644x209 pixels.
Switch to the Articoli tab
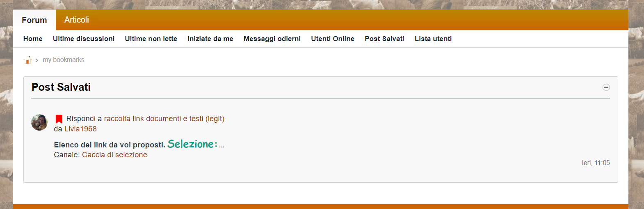click(x=76, y=20)
